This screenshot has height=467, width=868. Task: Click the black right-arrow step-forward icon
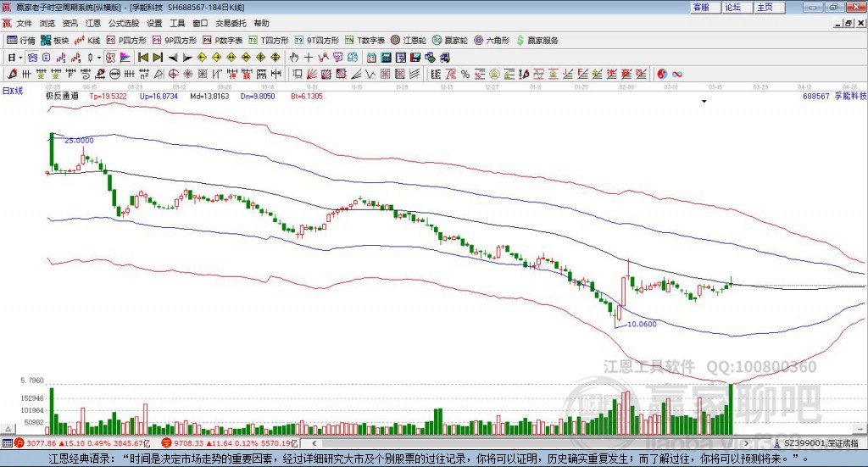(187, 58)
